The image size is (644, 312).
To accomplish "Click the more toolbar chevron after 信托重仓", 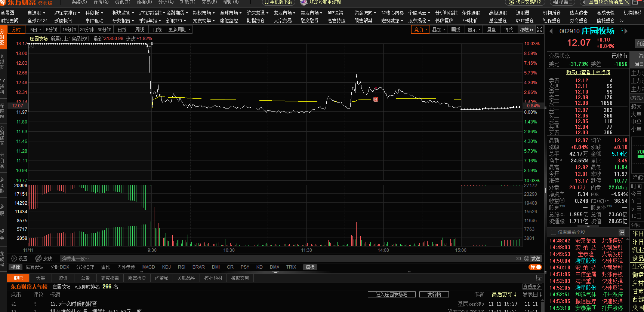I will 622,21.
